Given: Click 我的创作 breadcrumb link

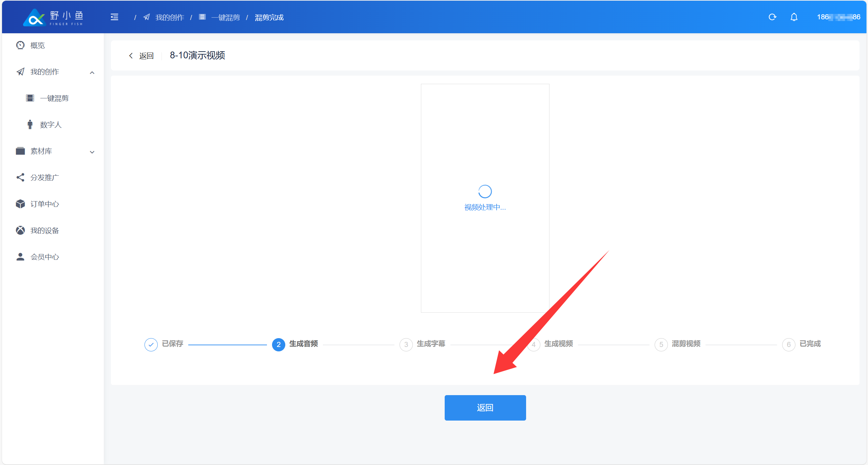Looking at the screenshot, I should 169,17.
